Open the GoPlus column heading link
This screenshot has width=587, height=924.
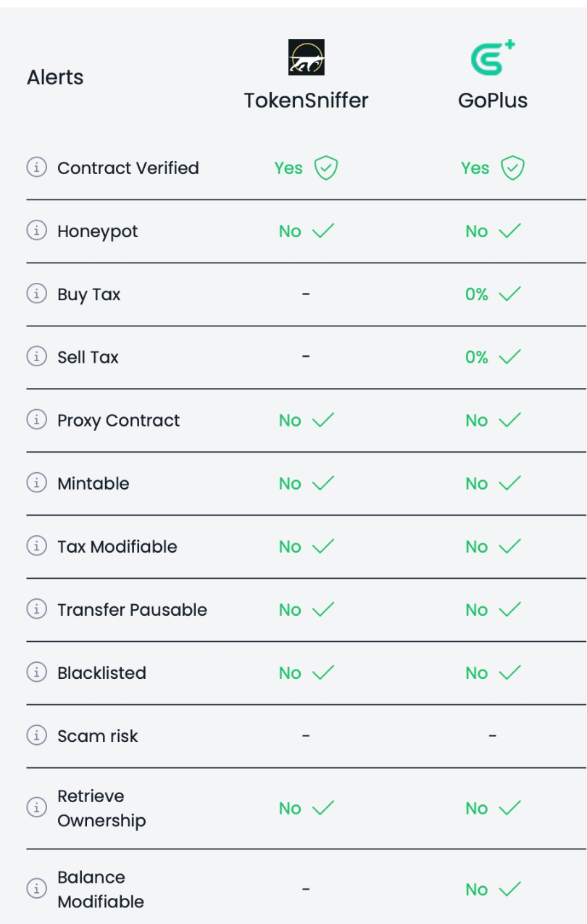tap(492, 100)
